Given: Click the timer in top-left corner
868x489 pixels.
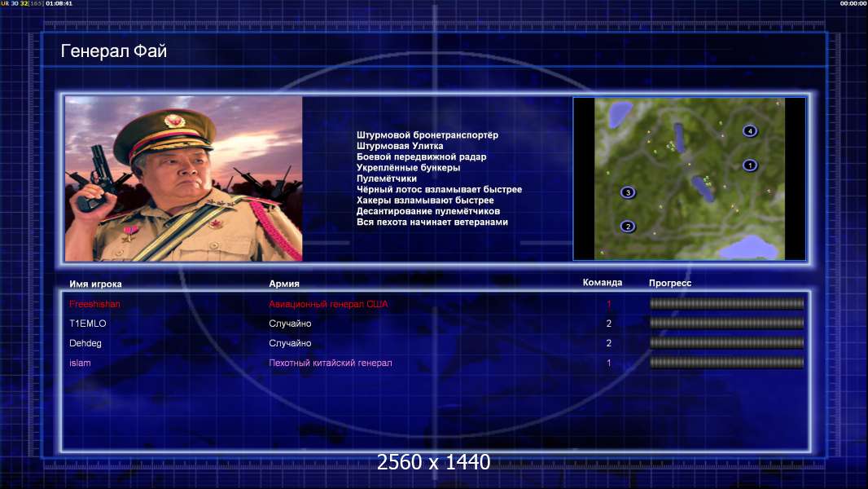Looking at the screenshot, I should pyautogui.click(x=59, y=3).
